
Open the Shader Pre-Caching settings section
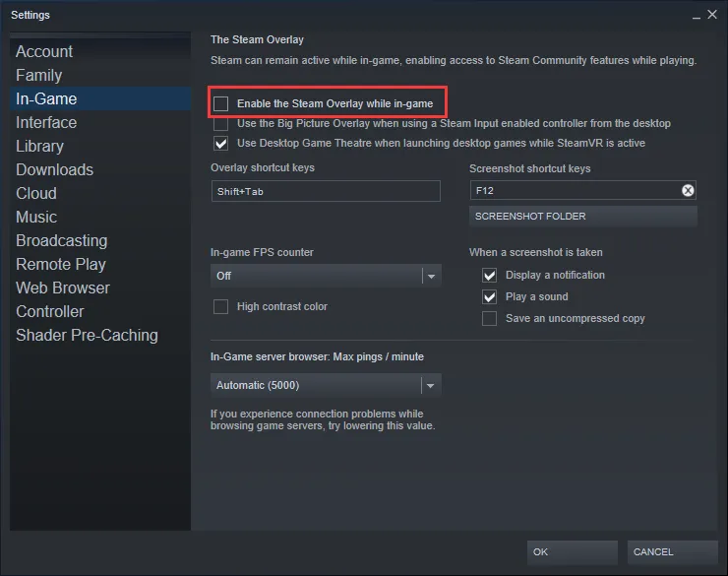click(x=99, y=336)
